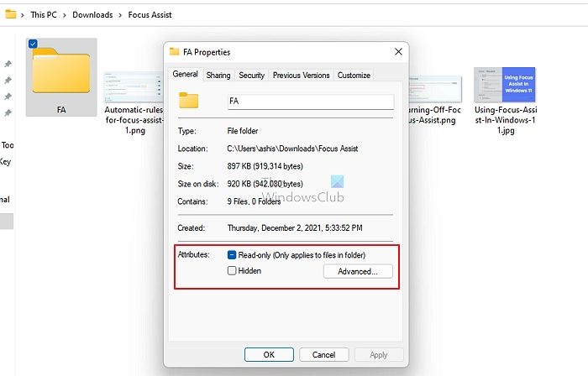Screen dimensions: 588x376
Task: Click the Using-Focus-Assist-In-Windows-11.jpg file name
Action: (x=506, y=120)
